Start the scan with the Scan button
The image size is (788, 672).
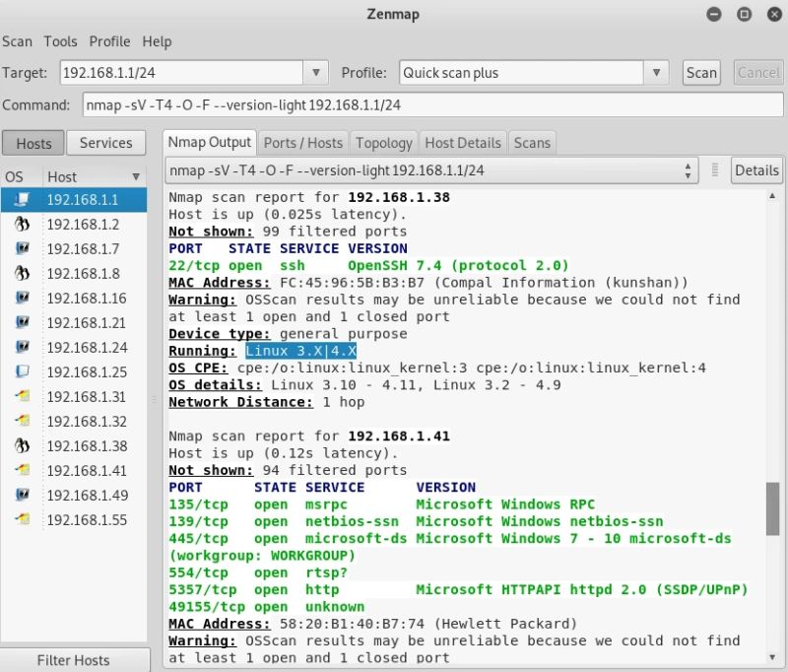[701, 73]
